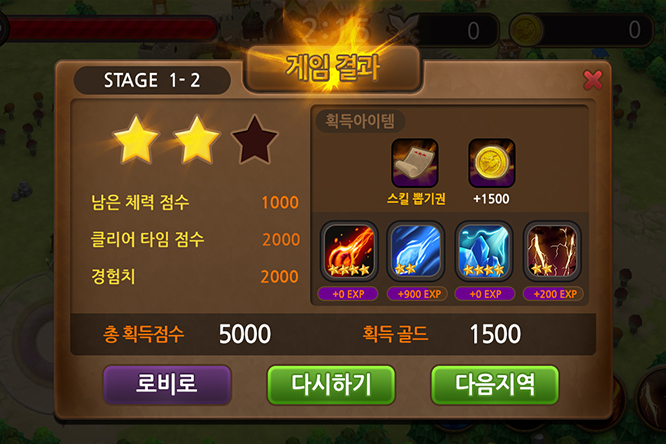Screen dimensions: 666x444
Task: Click the ice crystal skill icon
Action: (x=484, y=251)
